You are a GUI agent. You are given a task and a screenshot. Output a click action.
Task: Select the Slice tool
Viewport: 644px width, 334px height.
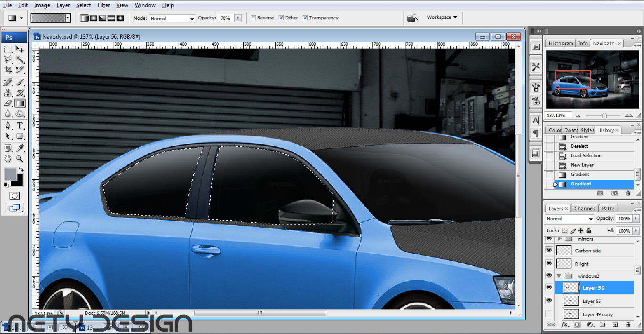20,70
